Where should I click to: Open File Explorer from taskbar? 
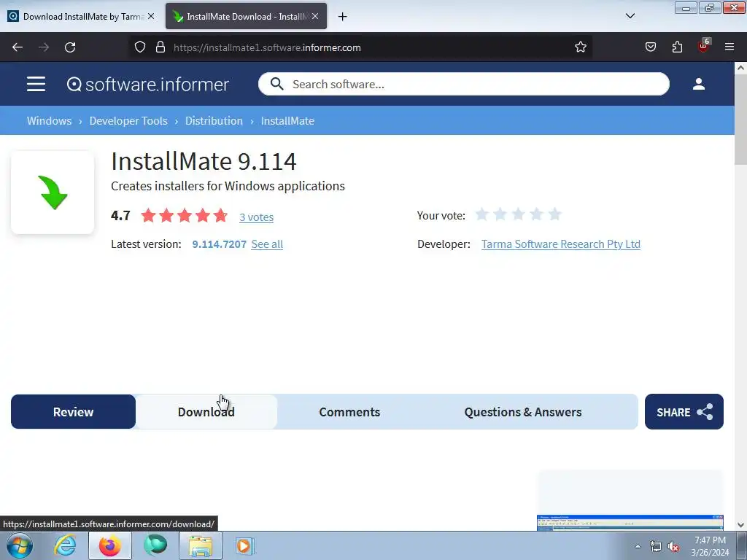point(201,545)
